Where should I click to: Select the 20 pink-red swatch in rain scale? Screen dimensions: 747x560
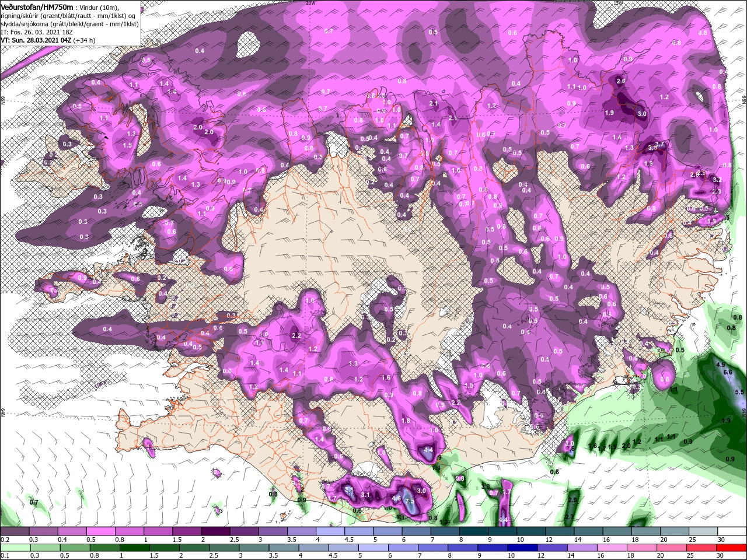[x=671, y=547]
